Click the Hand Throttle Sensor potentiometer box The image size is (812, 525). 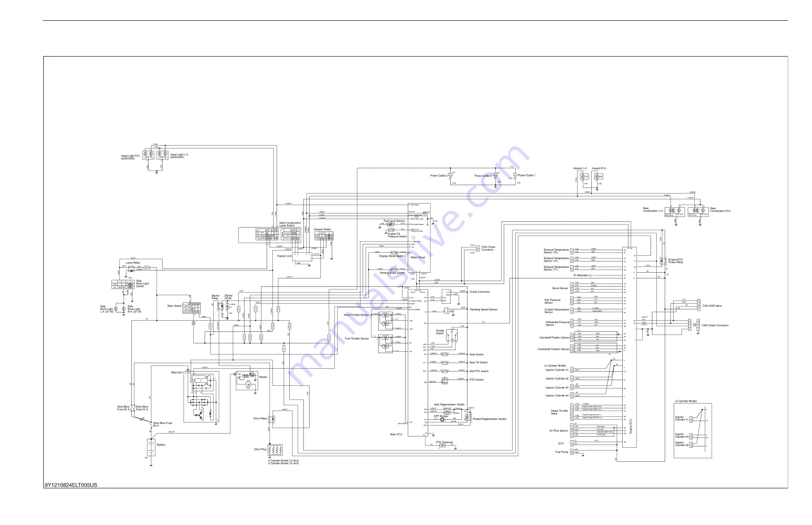coord(385,321)
